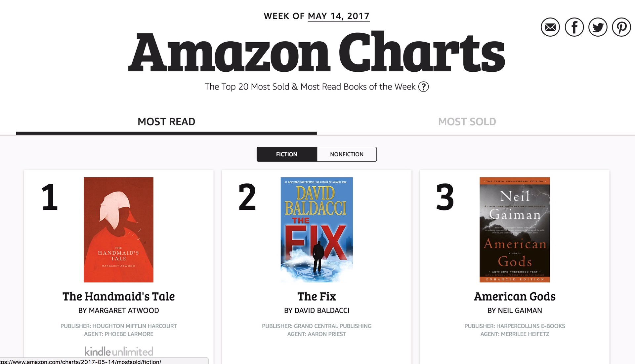View the American Gods cover thumbnail

point(515,230)
